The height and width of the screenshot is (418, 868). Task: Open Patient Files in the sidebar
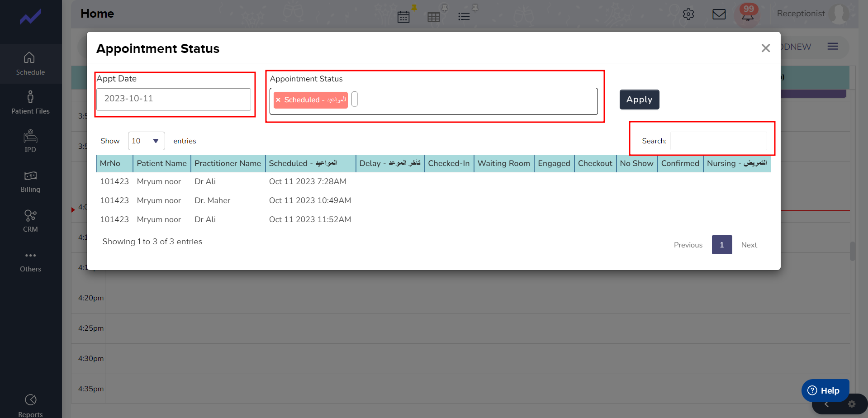click(30, 103)
